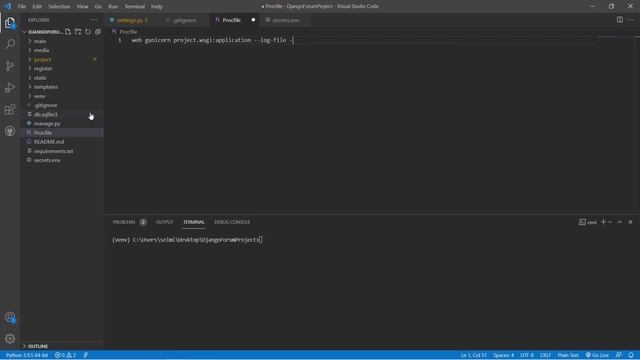Click Go Live in the status bar
Screen dimensions: 640x360
pyautogui.click(x=597, y=355)
